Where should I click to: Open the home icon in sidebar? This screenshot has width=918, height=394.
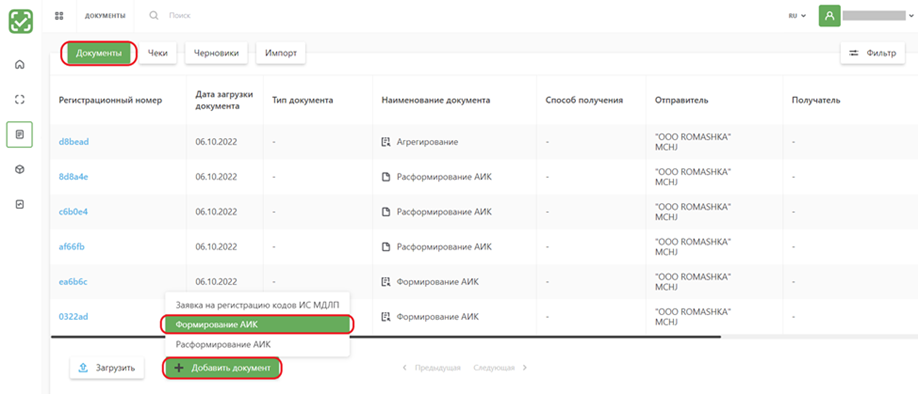click(19, 64)
